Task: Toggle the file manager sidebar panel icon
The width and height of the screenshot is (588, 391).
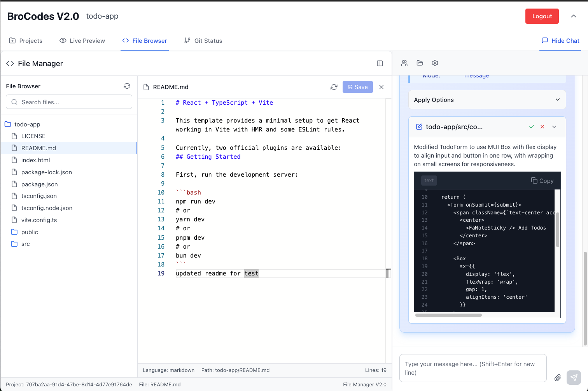Action: [380, 63]
